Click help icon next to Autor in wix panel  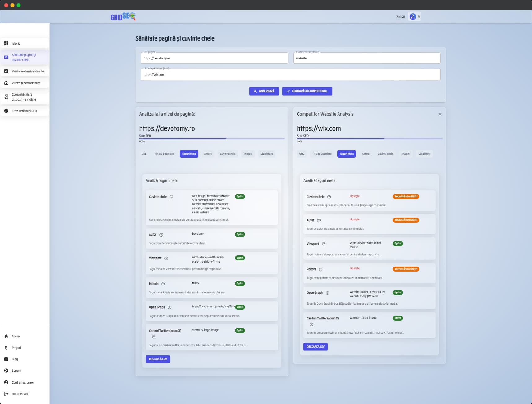[319, 220]
